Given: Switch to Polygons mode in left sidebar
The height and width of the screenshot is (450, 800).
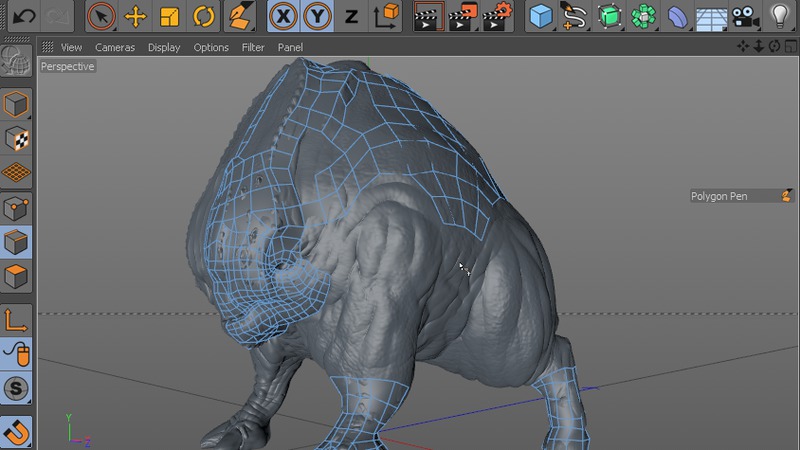Looking at the screenshot, I should pyautogui.click(x=16, y=276).
